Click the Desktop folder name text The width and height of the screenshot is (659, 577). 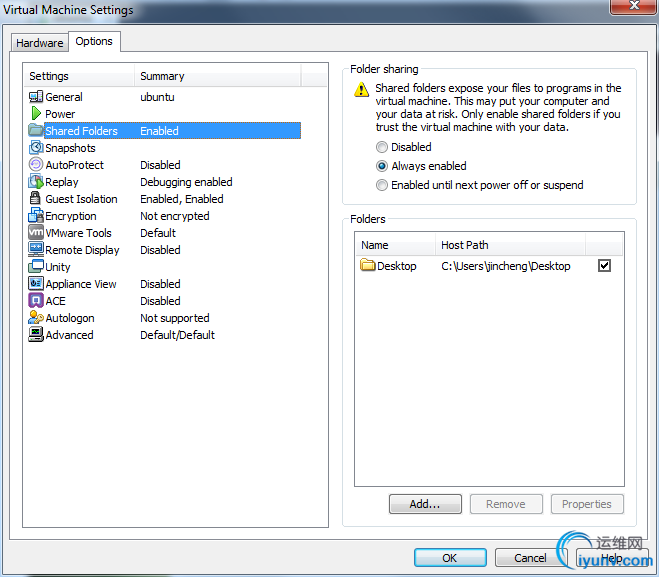(x=397, y=266)
